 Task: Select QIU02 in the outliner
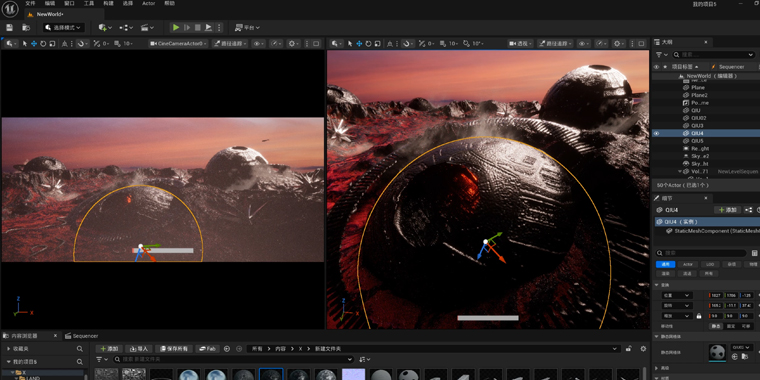pyautogui.click(x=698, y=118)
